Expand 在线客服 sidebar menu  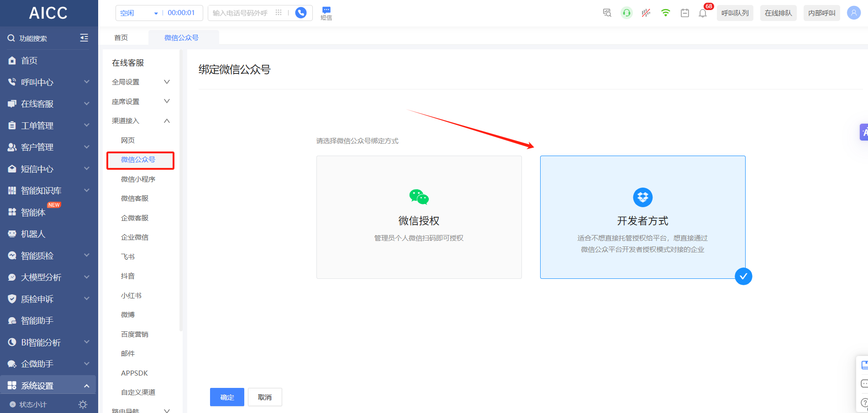click(49, 104)
